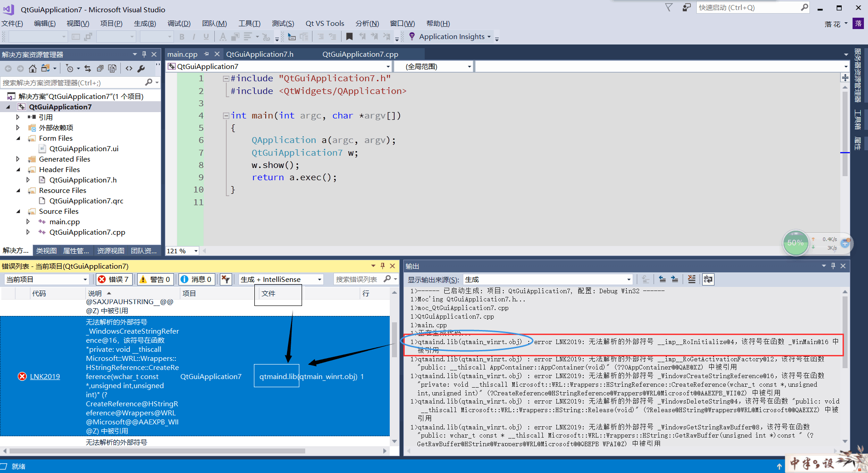Open the 类视图 tab
The width and height of the screenshot is (868, 473).
[46, 251]
